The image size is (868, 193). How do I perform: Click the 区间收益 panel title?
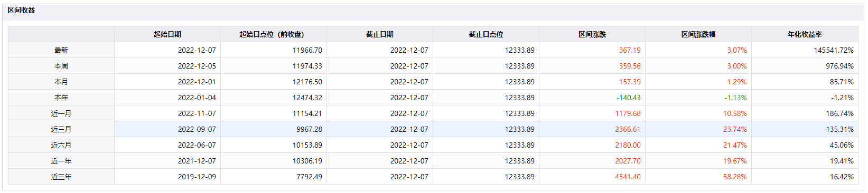click(x=21, y=10)
